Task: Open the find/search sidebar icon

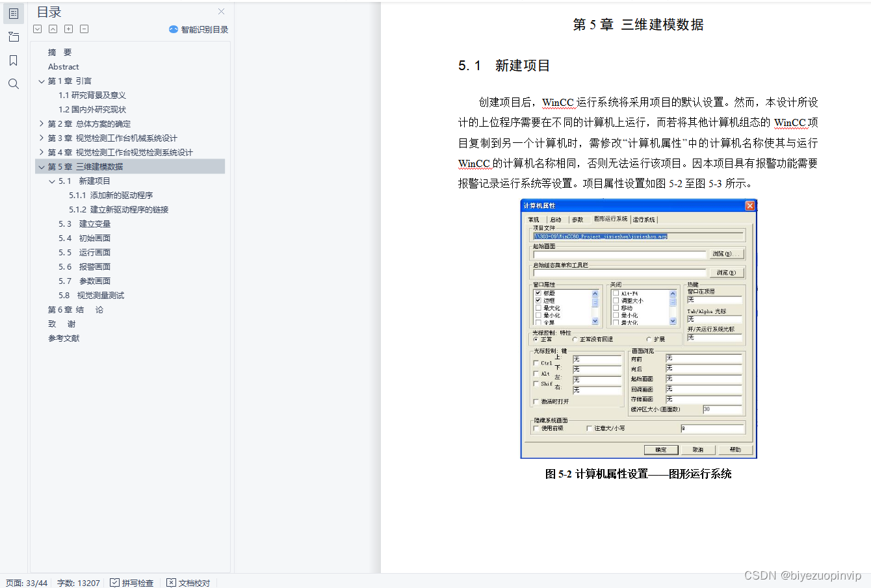Action: 14,84
